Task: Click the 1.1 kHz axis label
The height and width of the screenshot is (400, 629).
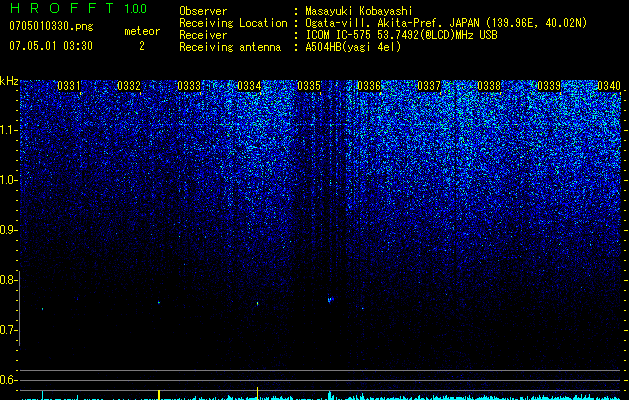Action: click(x=8, y=130)
